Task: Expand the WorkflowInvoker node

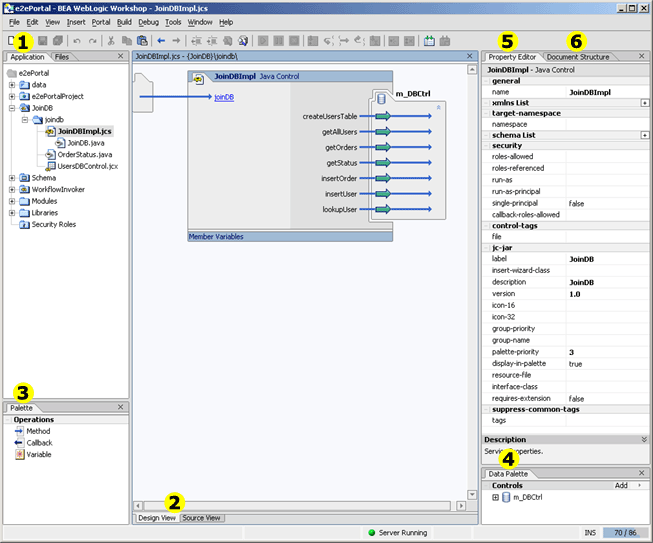Action: pos(12,189)
